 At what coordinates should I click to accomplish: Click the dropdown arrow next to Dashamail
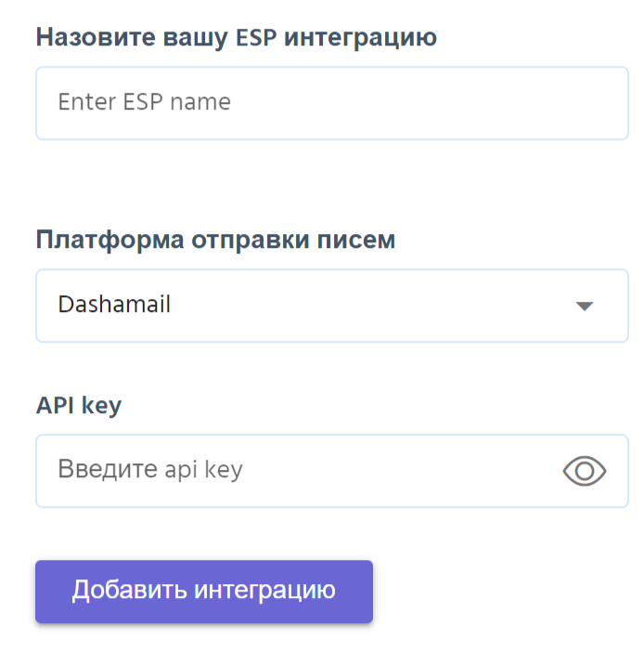pyautogui.click(x=584, y=306)
